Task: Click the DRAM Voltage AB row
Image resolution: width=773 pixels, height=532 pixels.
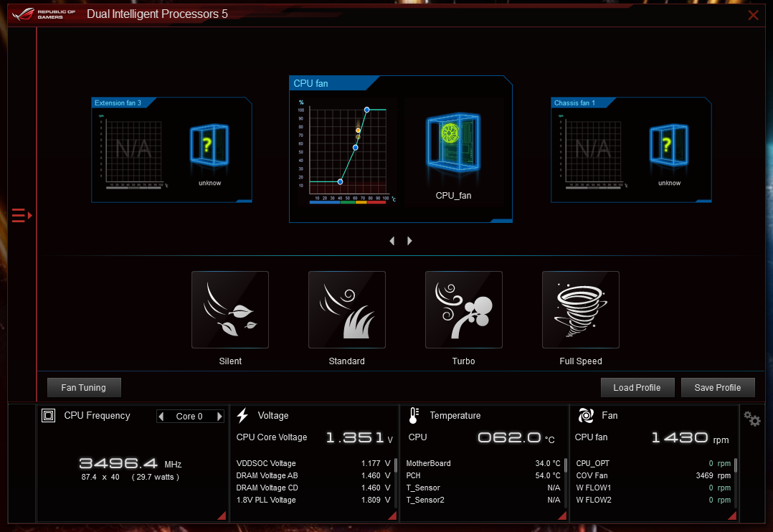Action: click(313, 476)
